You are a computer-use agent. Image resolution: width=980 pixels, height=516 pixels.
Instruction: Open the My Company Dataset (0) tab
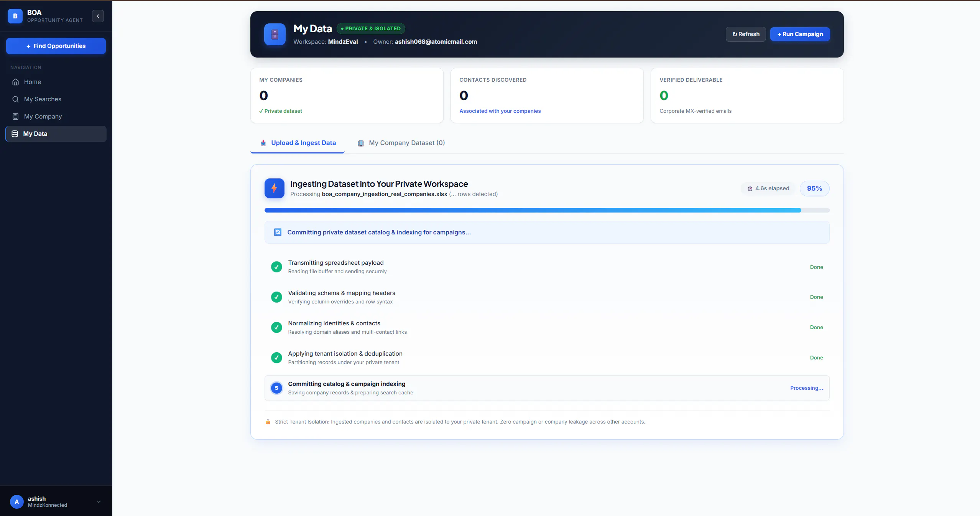[401, 143]
